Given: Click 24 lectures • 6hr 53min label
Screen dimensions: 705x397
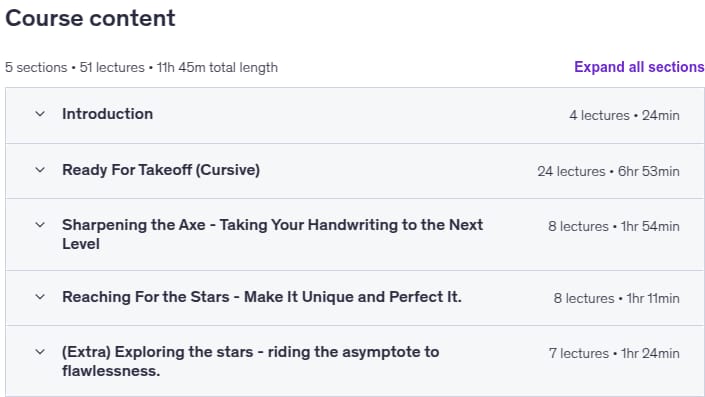Looking at the screenshot, I should click(x=608, y=171).
